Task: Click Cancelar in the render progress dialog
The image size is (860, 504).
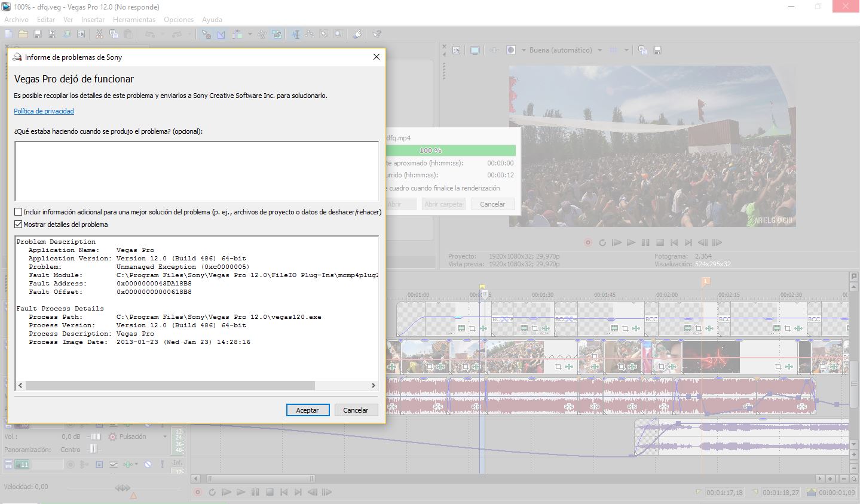Action: pos(492,204)
